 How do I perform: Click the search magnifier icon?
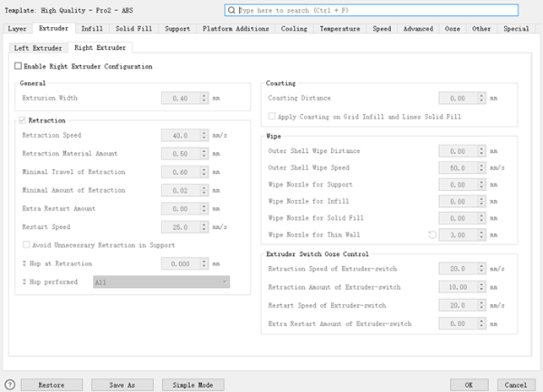click(232, 10)
